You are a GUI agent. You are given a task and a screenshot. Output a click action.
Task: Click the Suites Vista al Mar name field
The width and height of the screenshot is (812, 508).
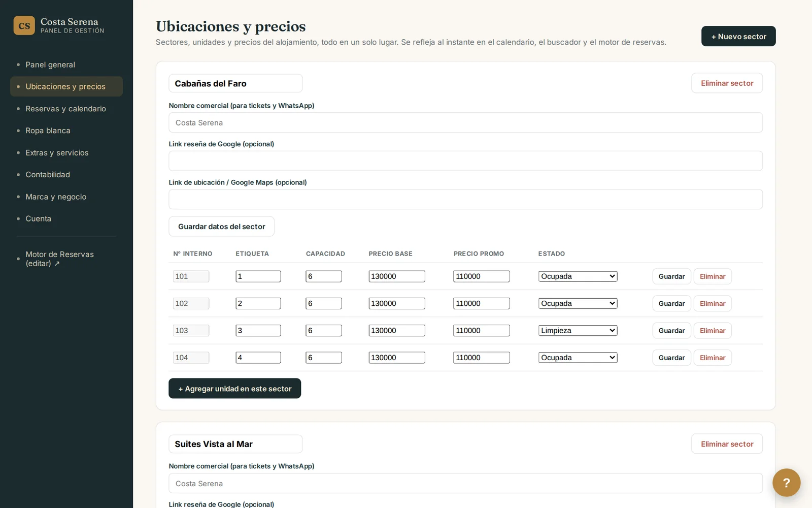[235, 444]
